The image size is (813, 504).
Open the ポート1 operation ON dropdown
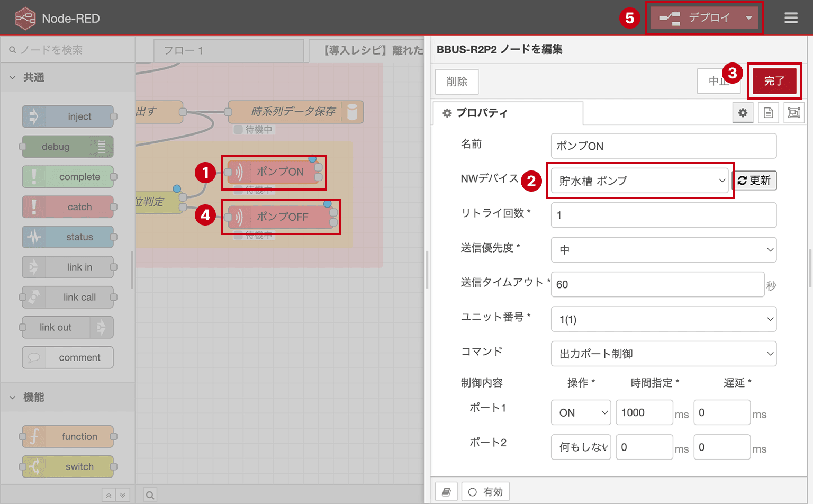581,412
